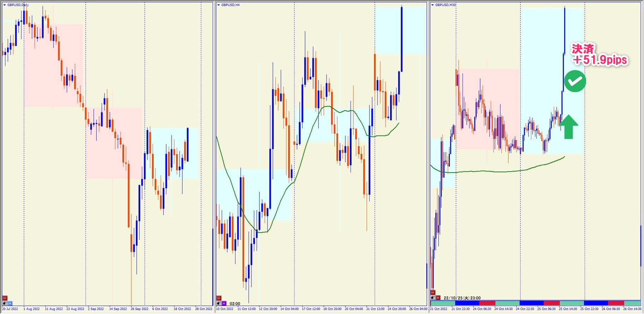Open the GBPUSD,M30 chart dropdown triangle
The image size is (644, 314).
pos(433,5)
